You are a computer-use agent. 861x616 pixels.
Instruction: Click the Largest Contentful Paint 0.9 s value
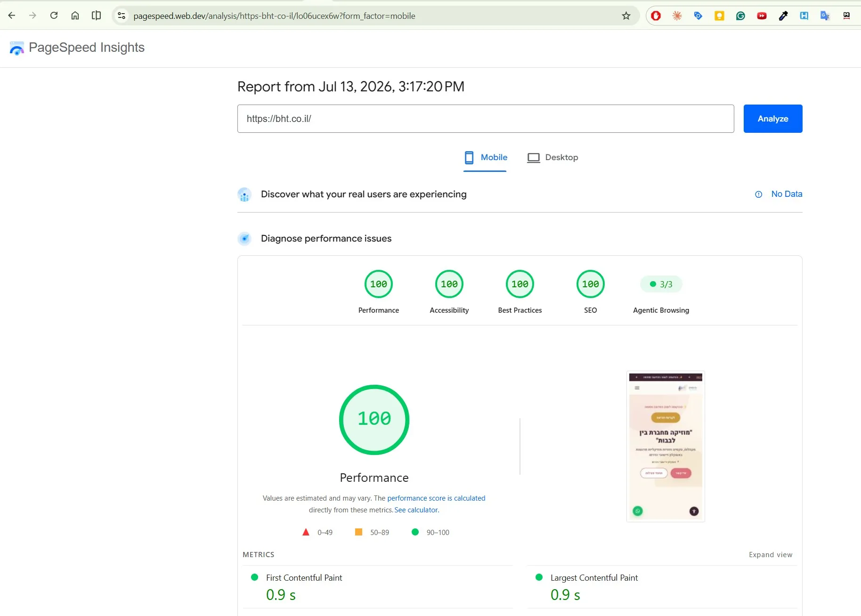pyautogui.click(x=565, y=595)
